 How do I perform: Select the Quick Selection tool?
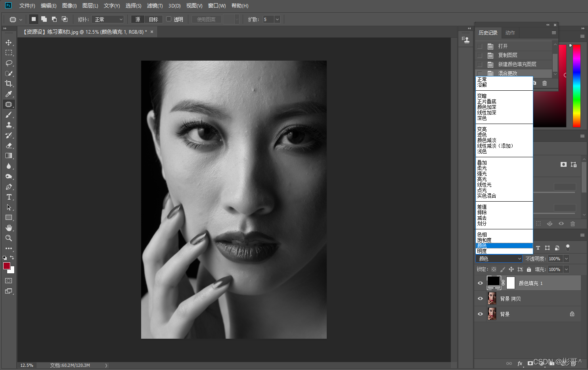tap(9, 73)
